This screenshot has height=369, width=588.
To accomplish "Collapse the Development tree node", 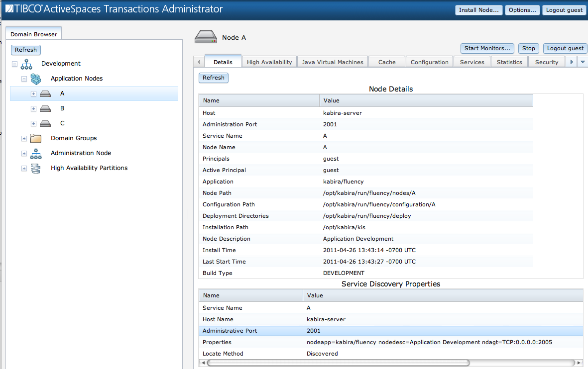I will click(15, 64).
